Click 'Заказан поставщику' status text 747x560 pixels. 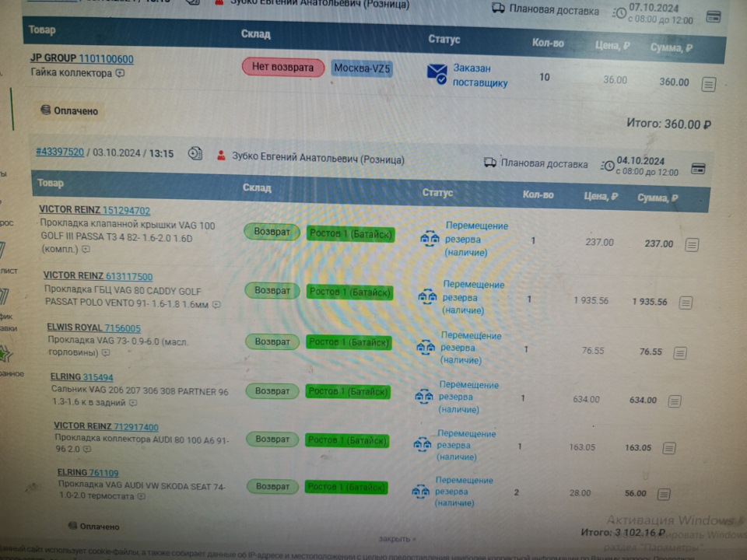[x=480, y=75]
